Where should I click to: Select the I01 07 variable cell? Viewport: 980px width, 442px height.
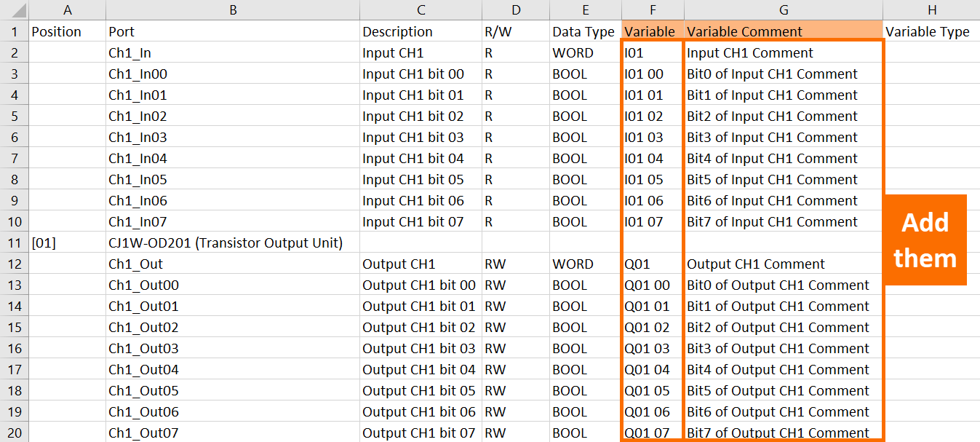tap(651, 221)
